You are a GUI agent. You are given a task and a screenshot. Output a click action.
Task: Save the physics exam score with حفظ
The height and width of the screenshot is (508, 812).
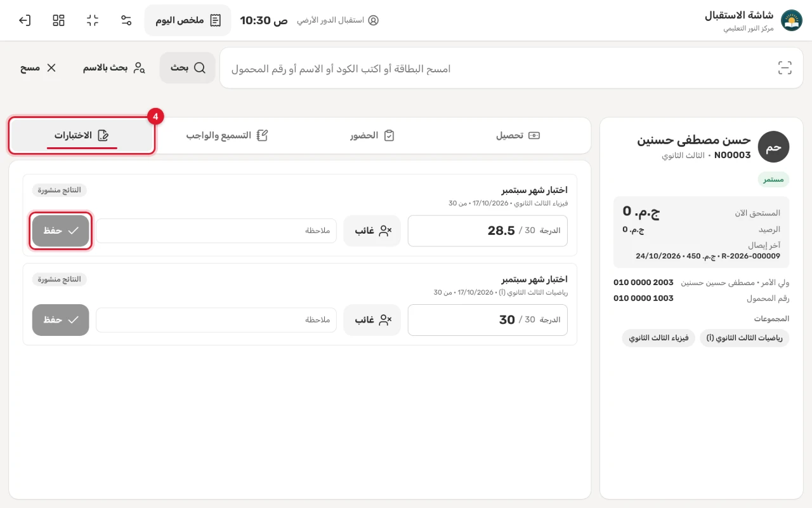click(61, 231)
